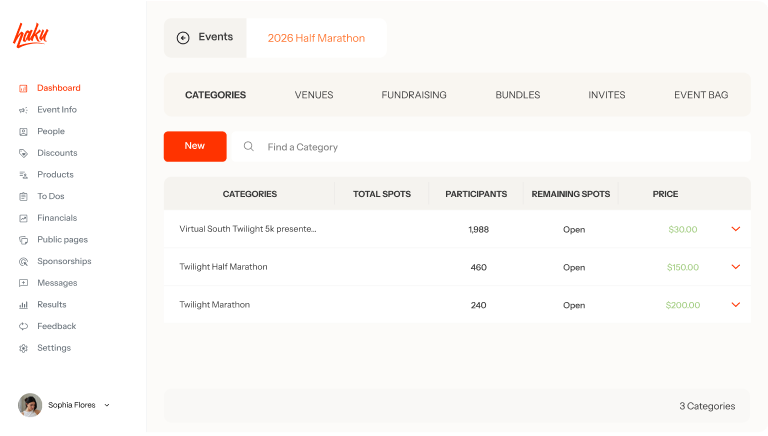The image size is (768, 436).
Task: Open the Dashboard page
Action: click(x=59, y=88)
